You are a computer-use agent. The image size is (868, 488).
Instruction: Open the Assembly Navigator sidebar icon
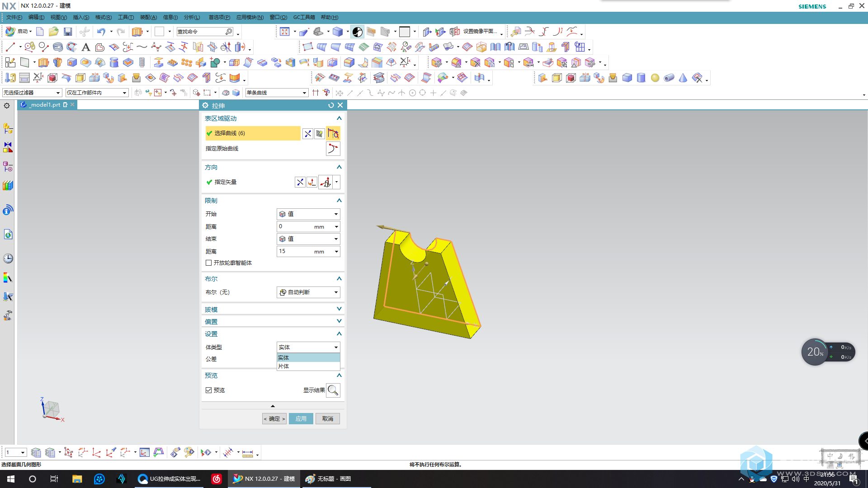point(8,128)
